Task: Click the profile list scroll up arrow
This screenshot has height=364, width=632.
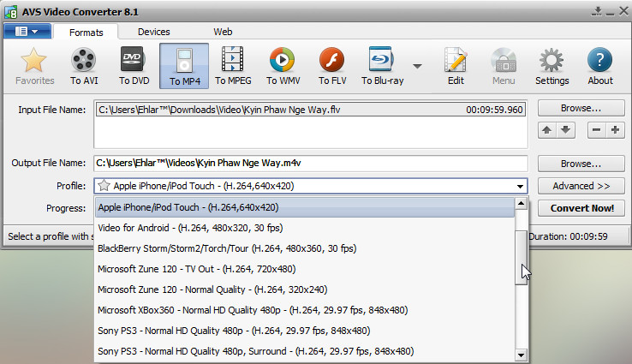Action: (522, 203)
